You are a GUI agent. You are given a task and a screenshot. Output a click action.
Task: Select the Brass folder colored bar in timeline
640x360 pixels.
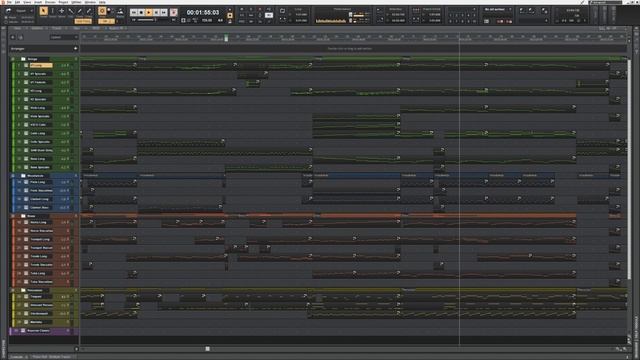328,216
